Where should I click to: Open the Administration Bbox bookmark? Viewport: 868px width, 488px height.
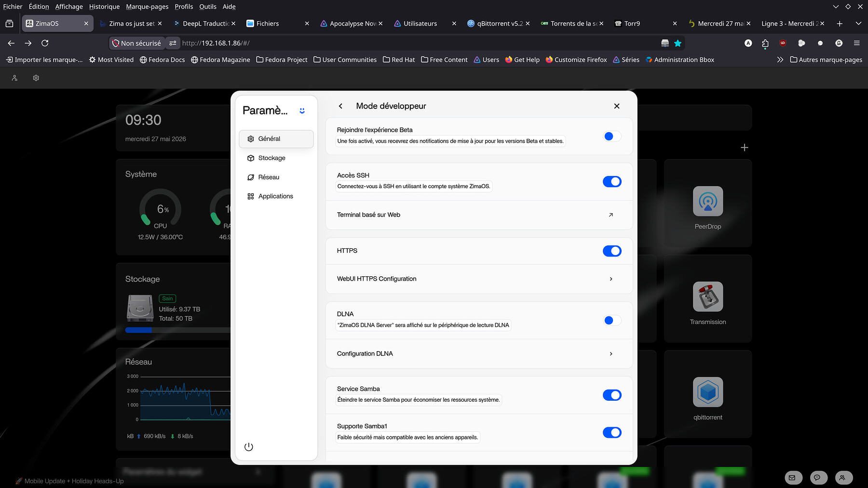680,60
